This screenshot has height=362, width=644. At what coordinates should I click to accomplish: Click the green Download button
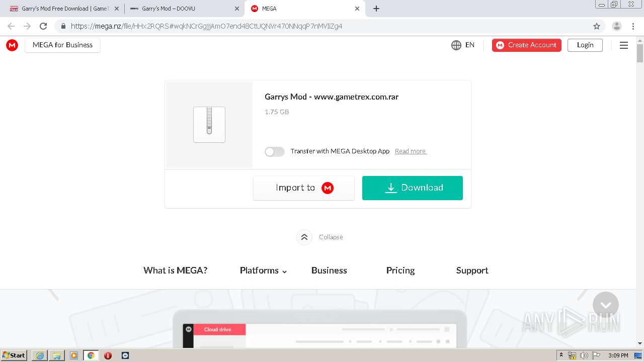pyautogui.click(x=413, y=188)
